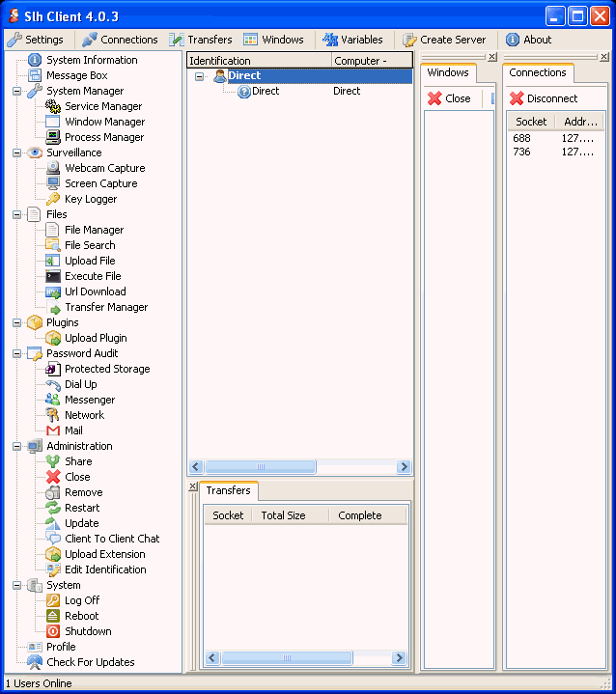Switch to the Transfers panel tab
616x694 pixels.
228,490
